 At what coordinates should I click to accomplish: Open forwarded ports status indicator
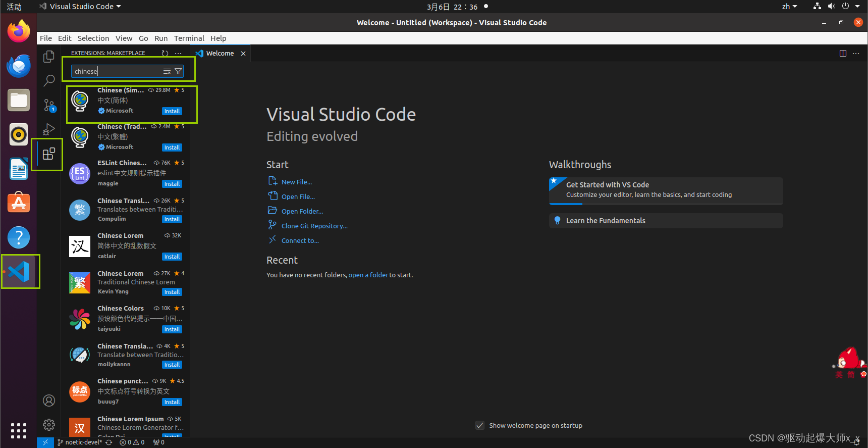coord(159,442)
